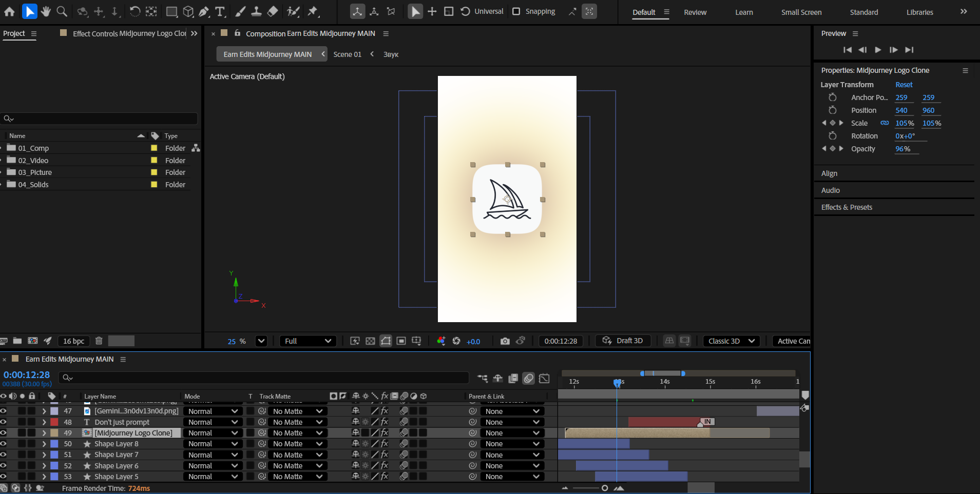The image size is (980, 494).
Task: Enable the Snapping checkbox
Action: coord(516,11)
